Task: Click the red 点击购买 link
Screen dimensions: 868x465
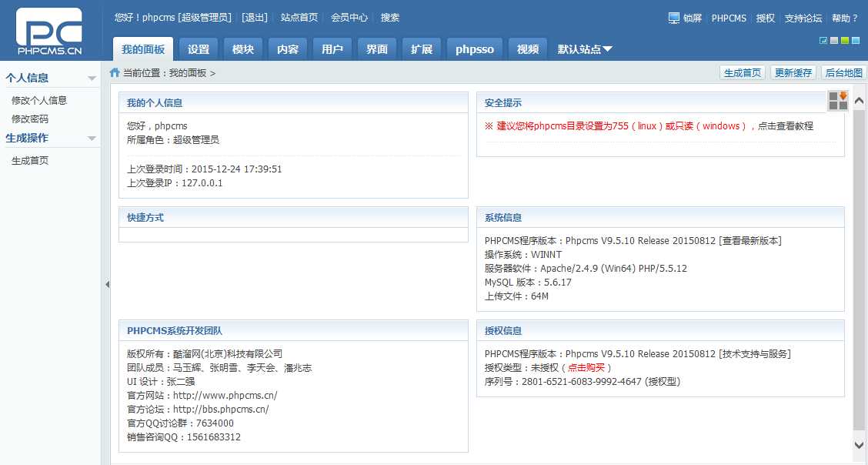Action: pos(586,367)
